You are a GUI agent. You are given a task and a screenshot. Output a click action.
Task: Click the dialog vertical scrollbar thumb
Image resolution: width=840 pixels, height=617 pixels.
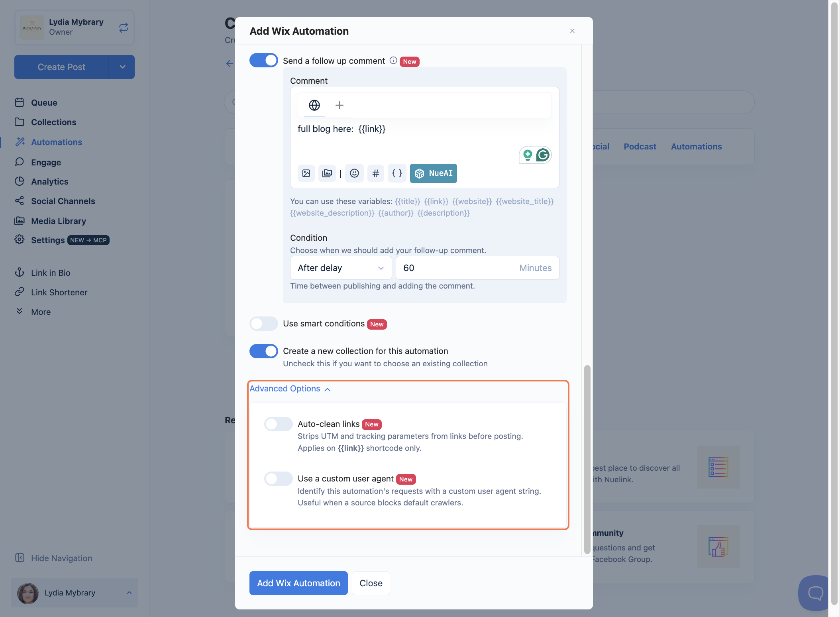(587, 459)
